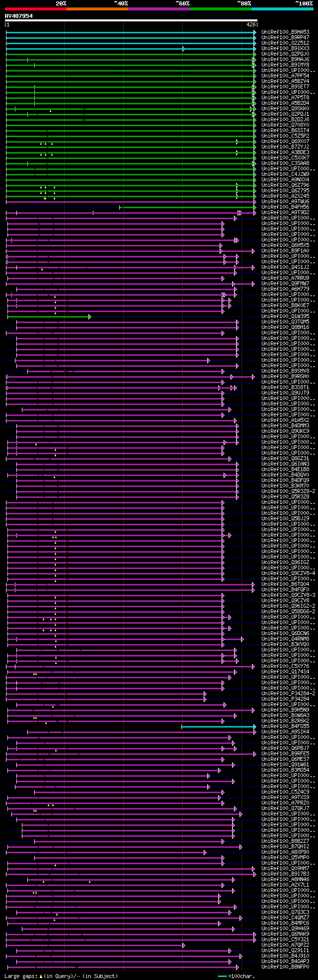Click the white query sequence bar
The width and height of the screenshot is (318, 980).
pyautogui.click(x=131, y=20)
